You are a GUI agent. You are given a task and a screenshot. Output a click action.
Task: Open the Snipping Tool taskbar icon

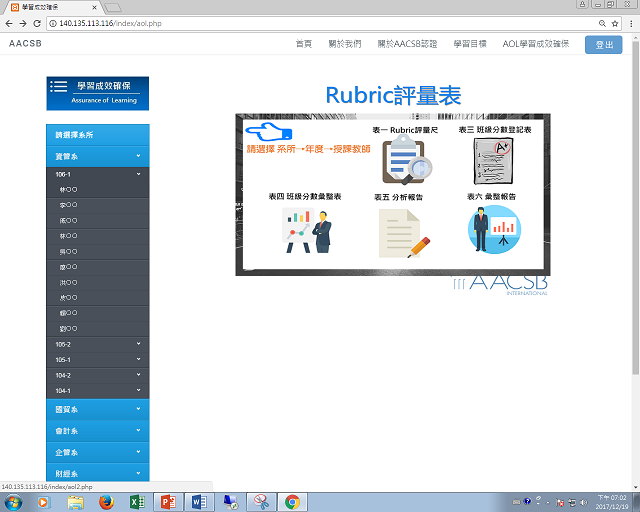261,502
